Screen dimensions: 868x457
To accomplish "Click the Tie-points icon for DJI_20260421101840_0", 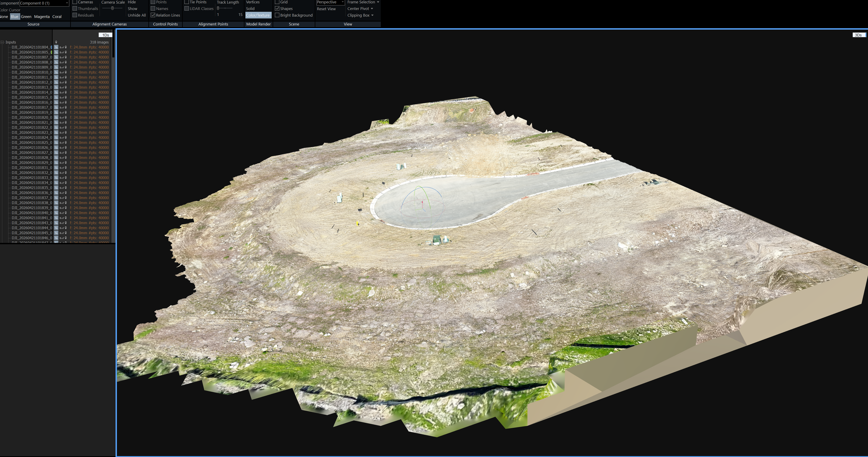I will 56,213.
